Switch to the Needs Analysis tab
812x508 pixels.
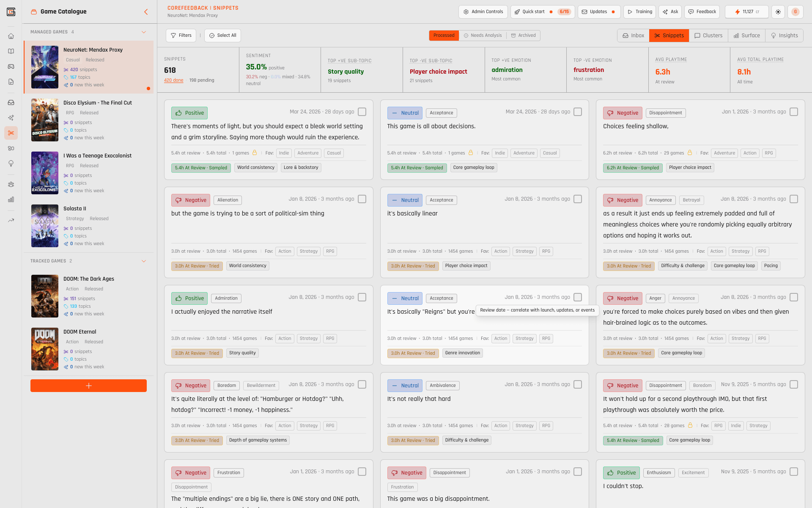click(x=483, y=36)
